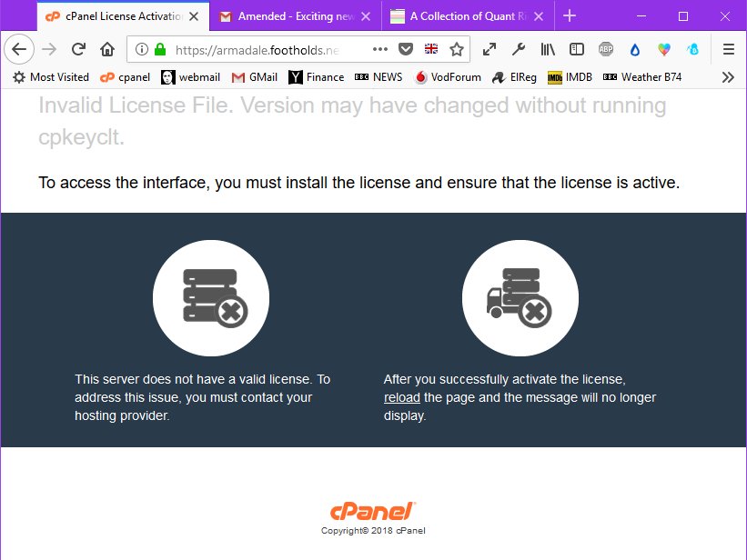This screenshot has height=560, width=747.
Task: Open the IMDB bookmark
Action: click(570, 77)
